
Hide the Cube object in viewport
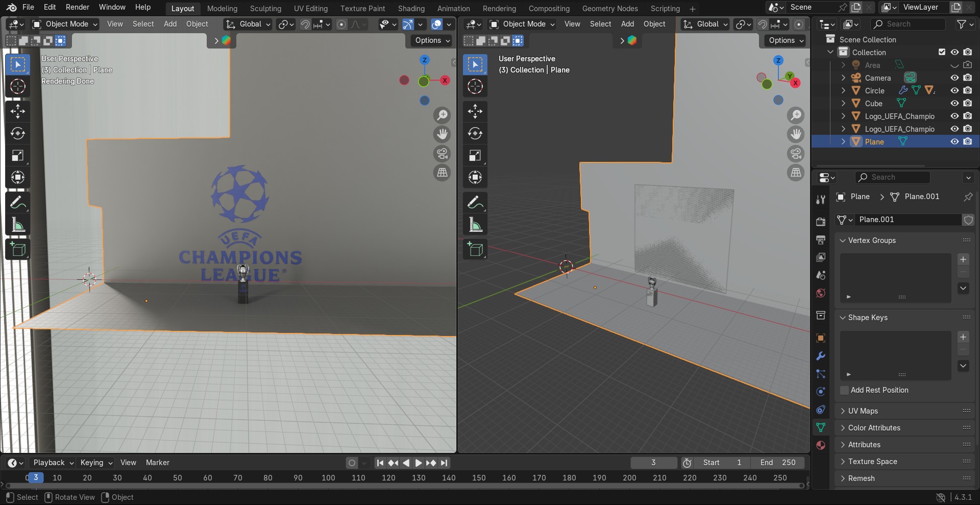[x=954, y=103]
